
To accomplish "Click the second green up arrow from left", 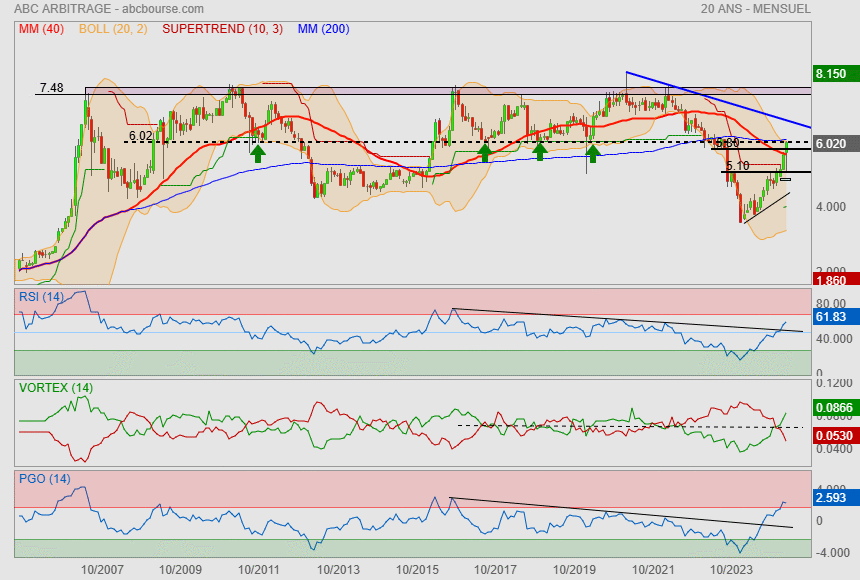I will pyautogui.click(x=485, y=152).
